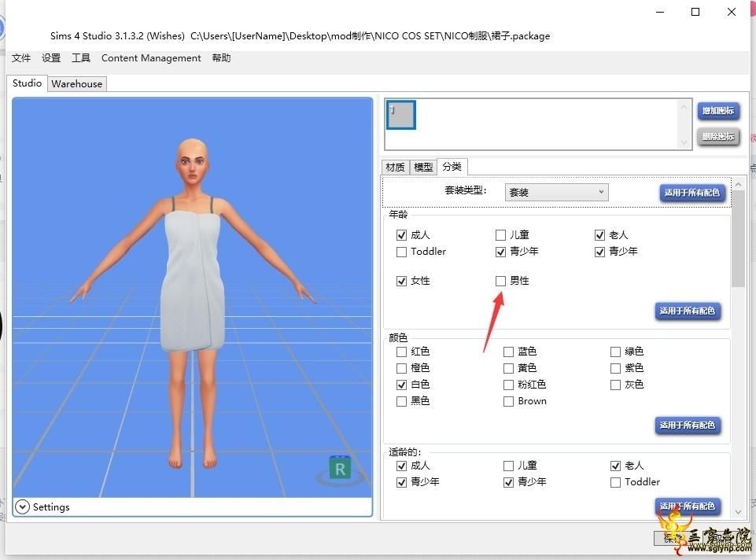Switch to the 材质 tab
Image resolution: width=756 pixels, height=560 pixels.
coord(396,168)
